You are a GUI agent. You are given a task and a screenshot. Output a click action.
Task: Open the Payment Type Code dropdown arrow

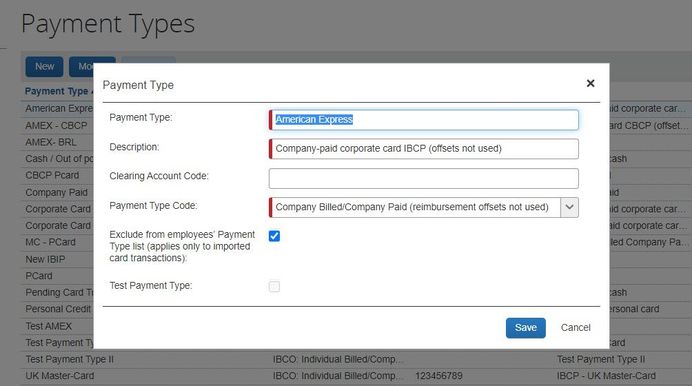click(569, 207)
